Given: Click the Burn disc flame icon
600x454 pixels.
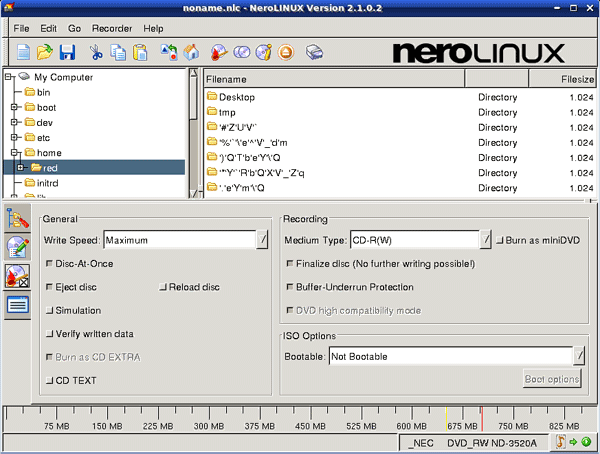Looking at the screenshot, I should pos(219,52).
